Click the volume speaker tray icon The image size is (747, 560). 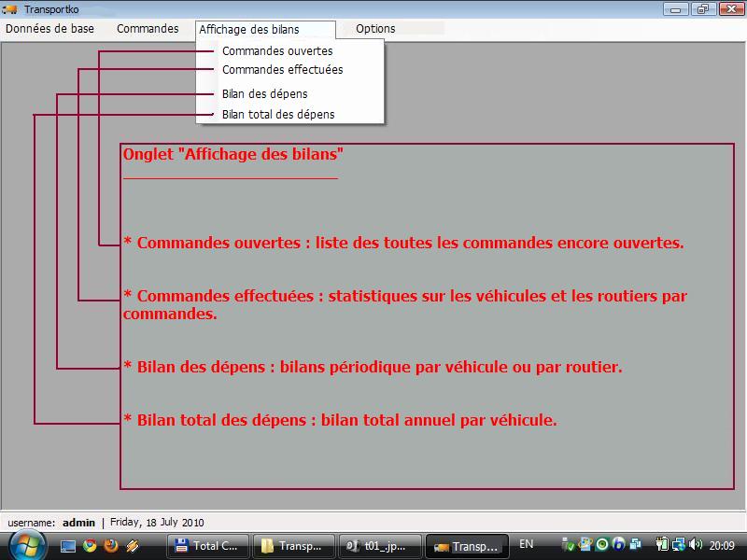tap(696, 544)
